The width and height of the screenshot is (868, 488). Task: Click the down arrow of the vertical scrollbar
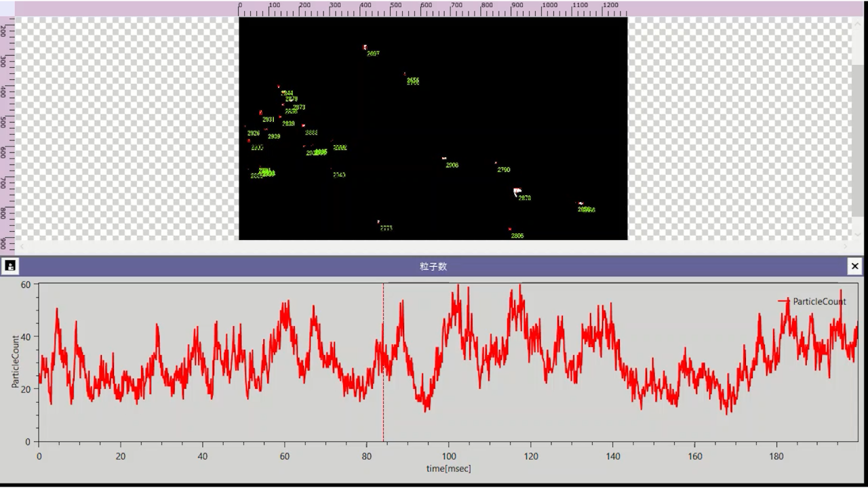pos(858,234)
